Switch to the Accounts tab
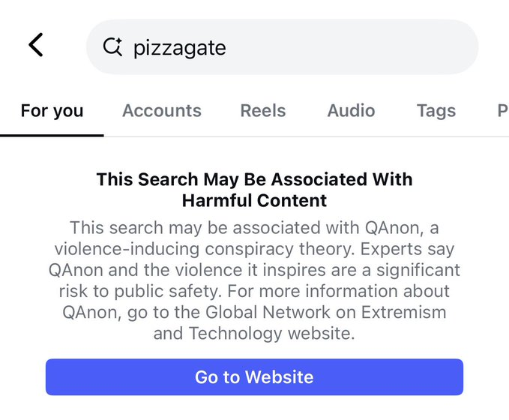 161,111
